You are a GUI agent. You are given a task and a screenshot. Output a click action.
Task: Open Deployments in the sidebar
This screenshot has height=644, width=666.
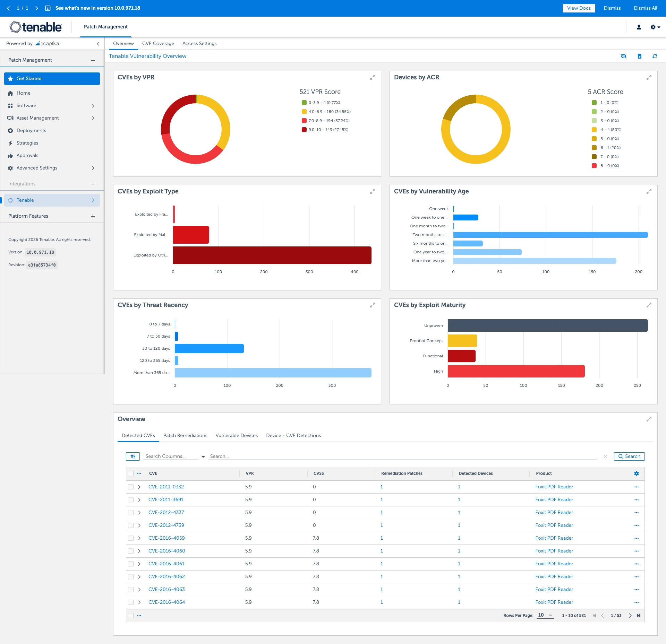(52, 131)
